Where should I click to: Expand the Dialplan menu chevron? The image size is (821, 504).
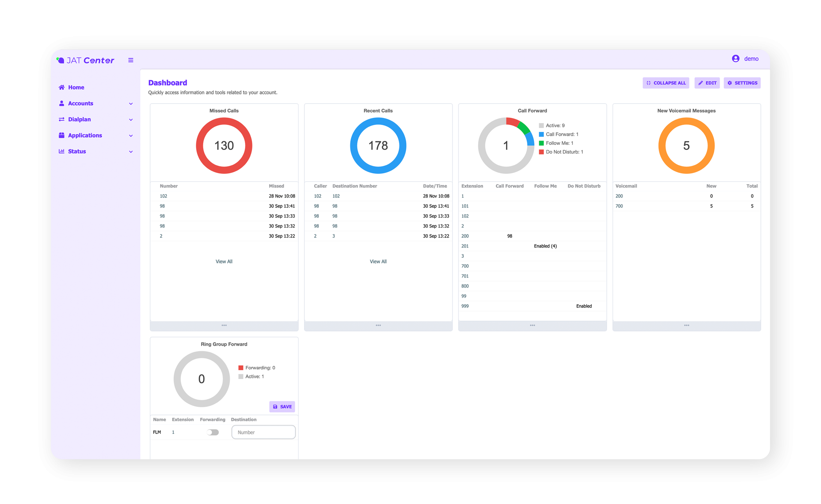131,120
